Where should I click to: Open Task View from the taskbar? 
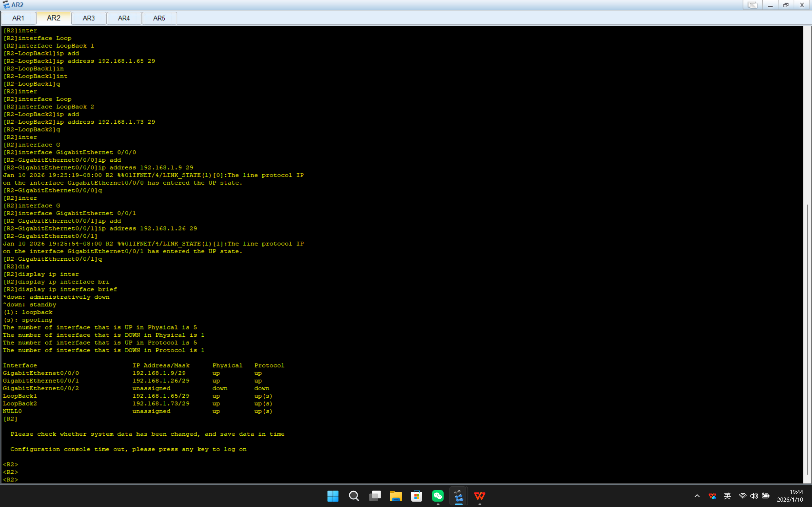375,496
